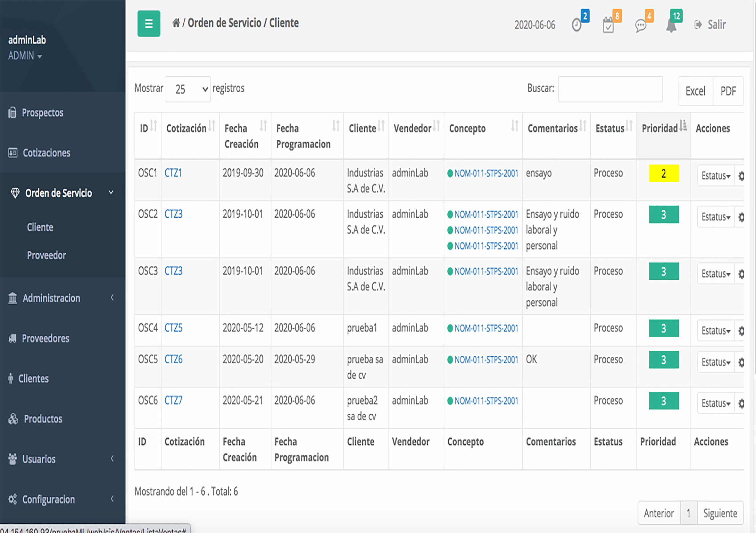The height and width of the screenshot is (533, 756).
Task: Expand the Administracion menu
Action: click(x=63, y=298)
